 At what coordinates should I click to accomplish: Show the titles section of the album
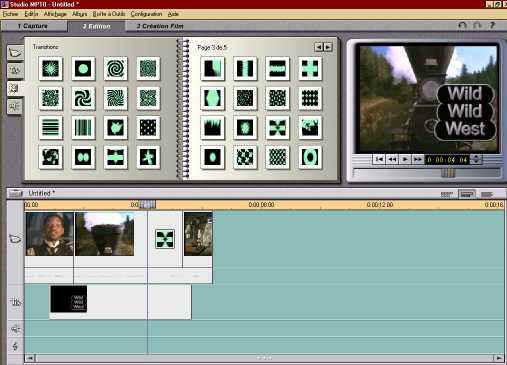pos(15,70)
